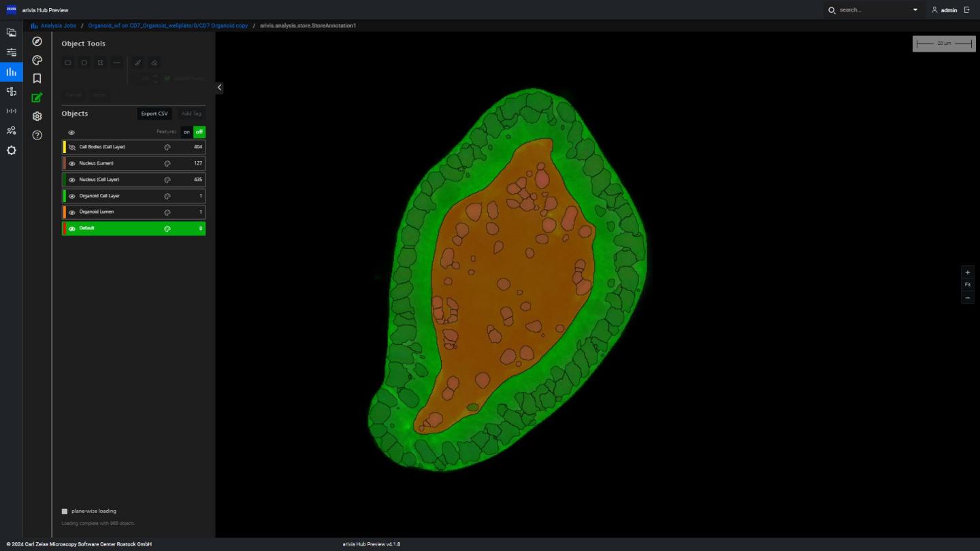Open the viewer settings gear panel
980x551 pixels.
[x=37, y=116]
